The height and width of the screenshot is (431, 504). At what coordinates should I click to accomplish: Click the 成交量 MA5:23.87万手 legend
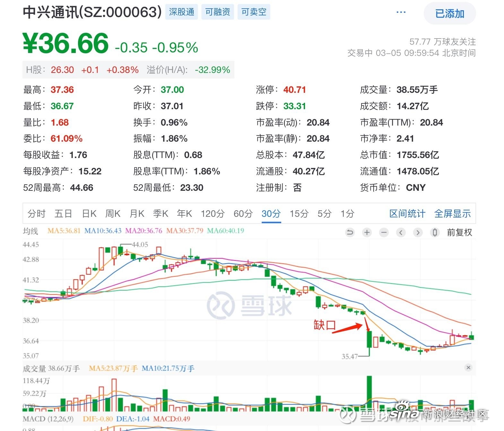[113, 368]
